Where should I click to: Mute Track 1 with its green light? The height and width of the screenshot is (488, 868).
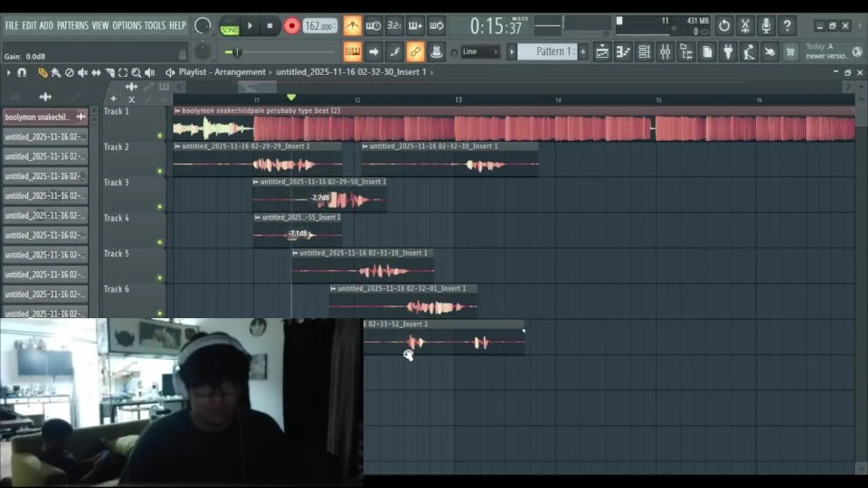click(160, 136)
